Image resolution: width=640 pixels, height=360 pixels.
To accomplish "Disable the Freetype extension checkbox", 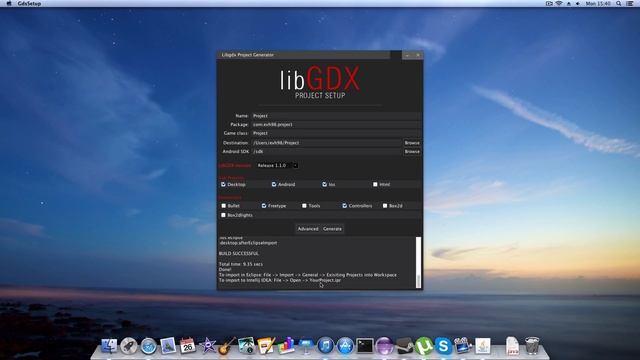I will coord(264,206).
